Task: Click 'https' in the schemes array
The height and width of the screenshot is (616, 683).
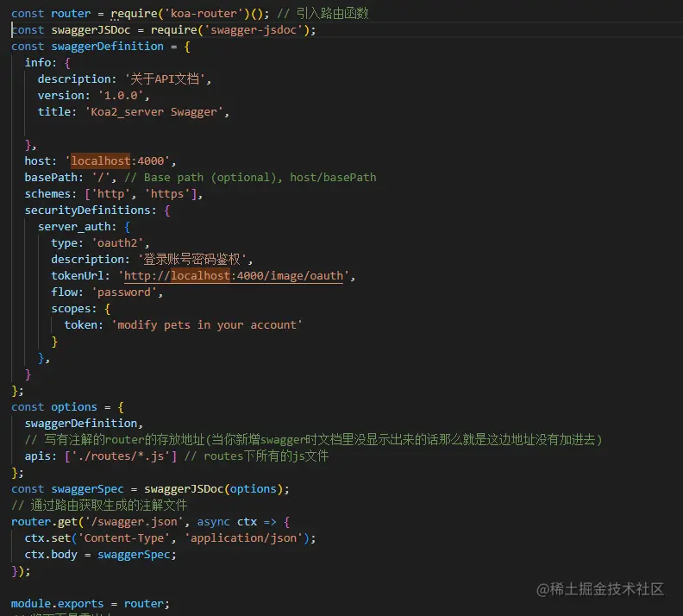Action: [x=167, y=194]
